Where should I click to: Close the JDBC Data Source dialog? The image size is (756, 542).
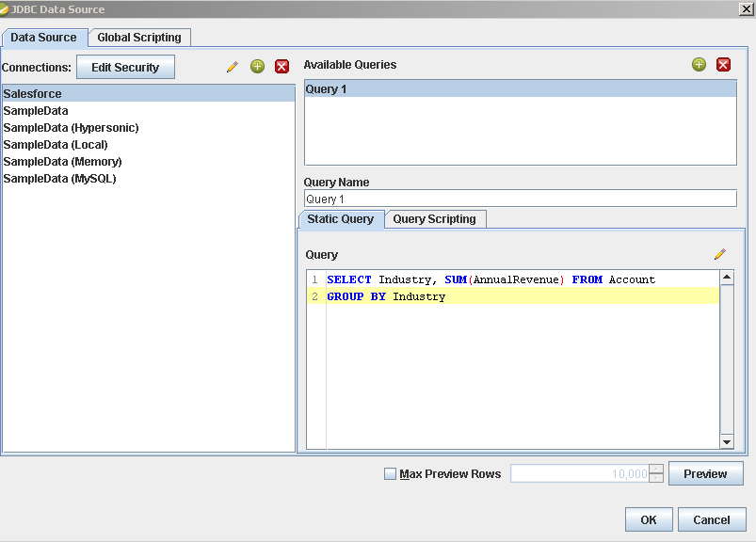(746, 8)
